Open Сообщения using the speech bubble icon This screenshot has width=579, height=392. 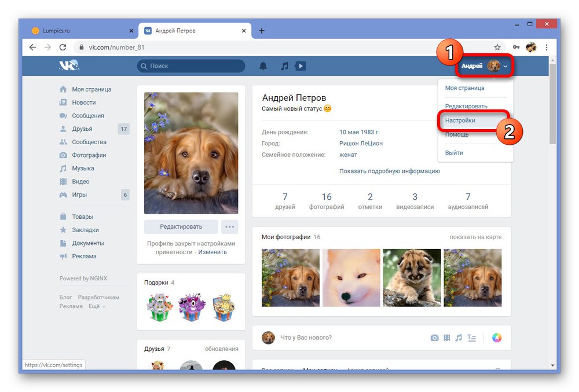[x=64, y=115]
